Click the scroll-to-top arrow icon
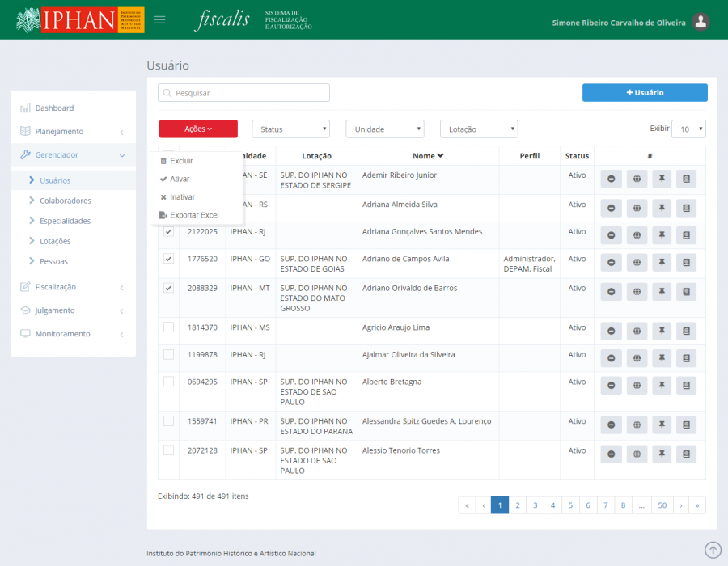728x566 pixels. pyautogui.click(x=713, y=550)
